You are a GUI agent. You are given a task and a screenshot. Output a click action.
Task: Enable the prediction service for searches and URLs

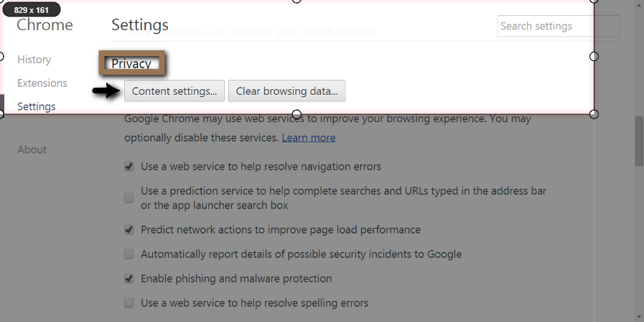click(x=129, y=198)
